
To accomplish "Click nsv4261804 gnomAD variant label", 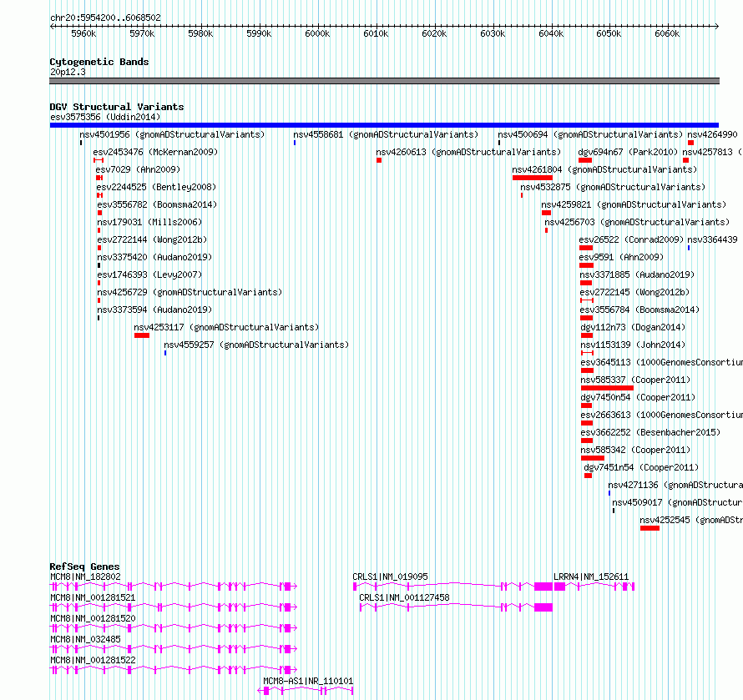I will [x=604, y=169].
